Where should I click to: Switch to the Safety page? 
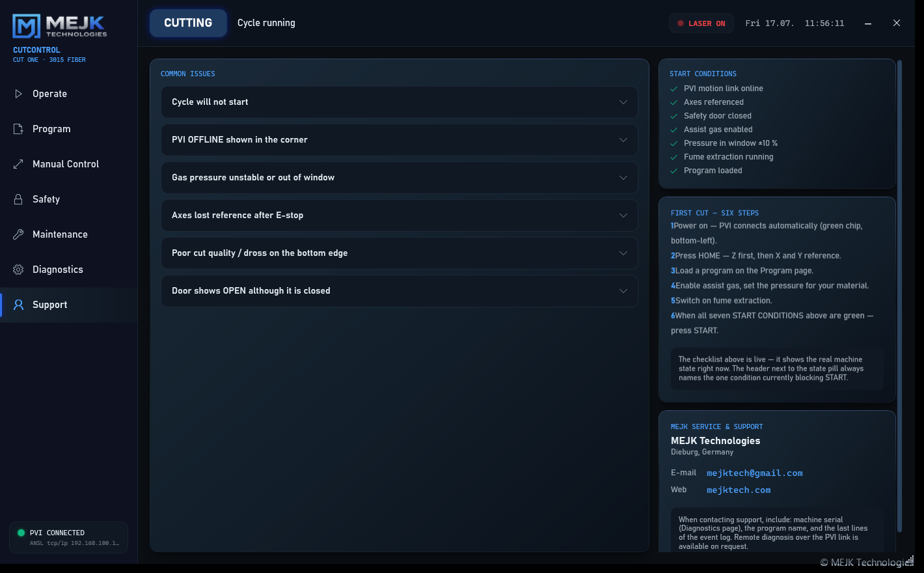coord(69,199)
